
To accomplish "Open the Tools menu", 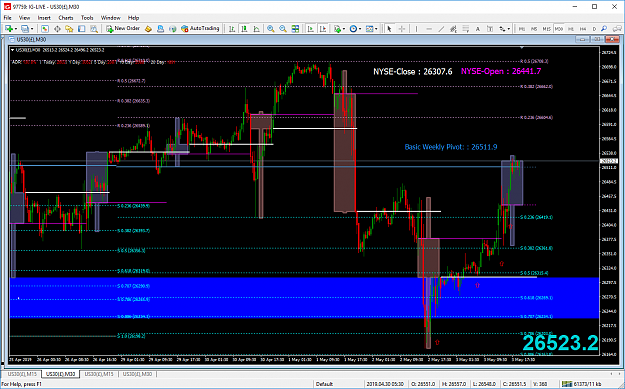I will pos(87,18).
